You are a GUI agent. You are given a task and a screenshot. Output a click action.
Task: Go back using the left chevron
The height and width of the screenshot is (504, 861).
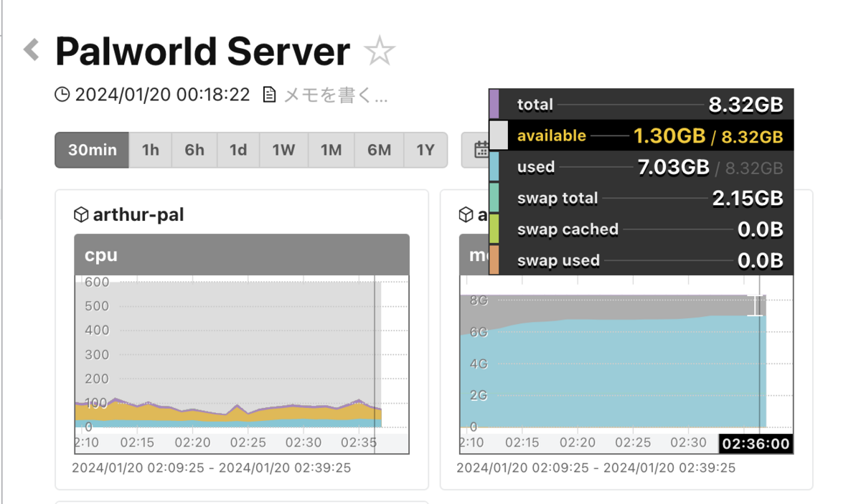coord(32,50)
